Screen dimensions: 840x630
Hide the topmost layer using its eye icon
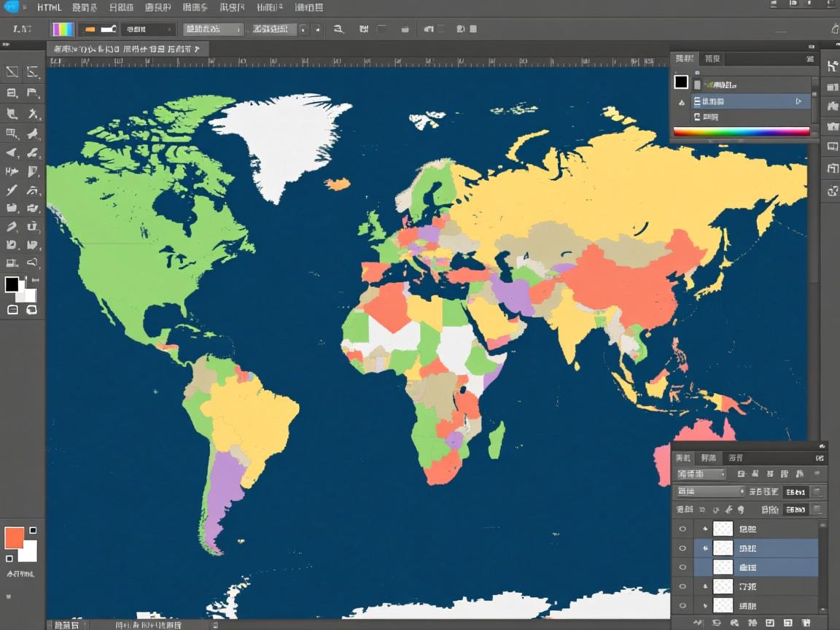pos(682,529)
